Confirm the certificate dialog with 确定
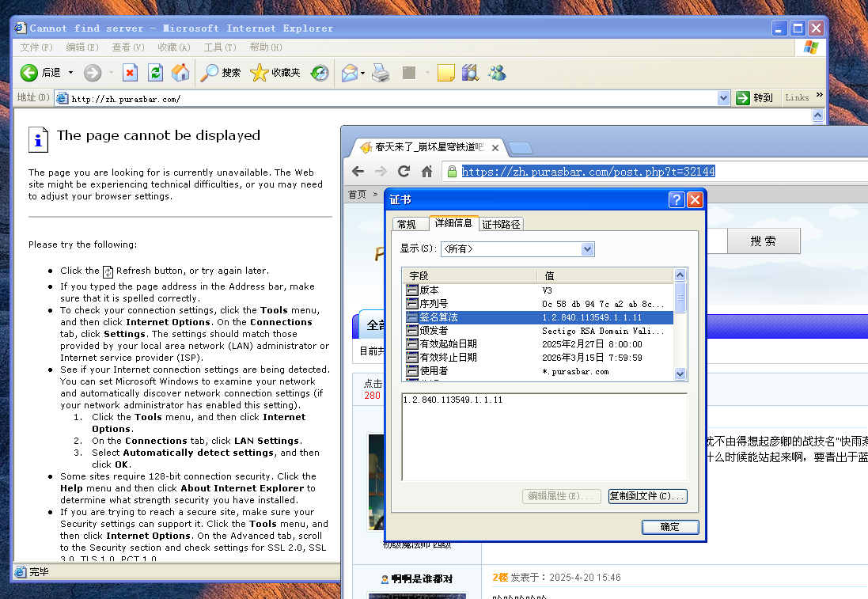The image size is (868, 599). click(670, 527)
